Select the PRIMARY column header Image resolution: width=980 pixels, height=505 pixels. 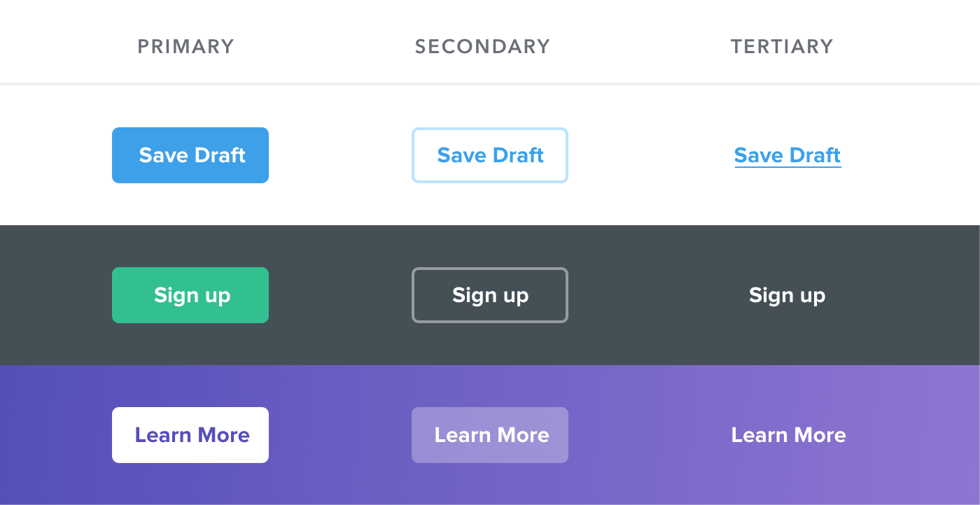pos(186,47)
